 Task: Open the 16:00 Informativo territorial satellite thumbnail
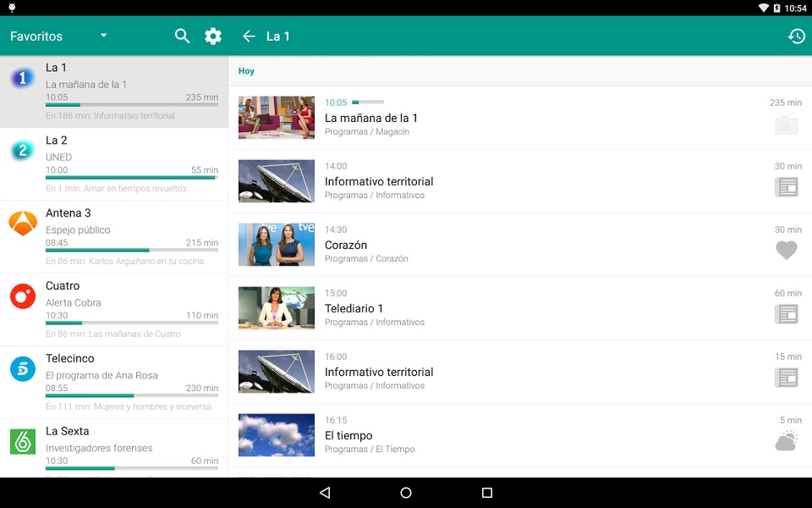point(277,371)
